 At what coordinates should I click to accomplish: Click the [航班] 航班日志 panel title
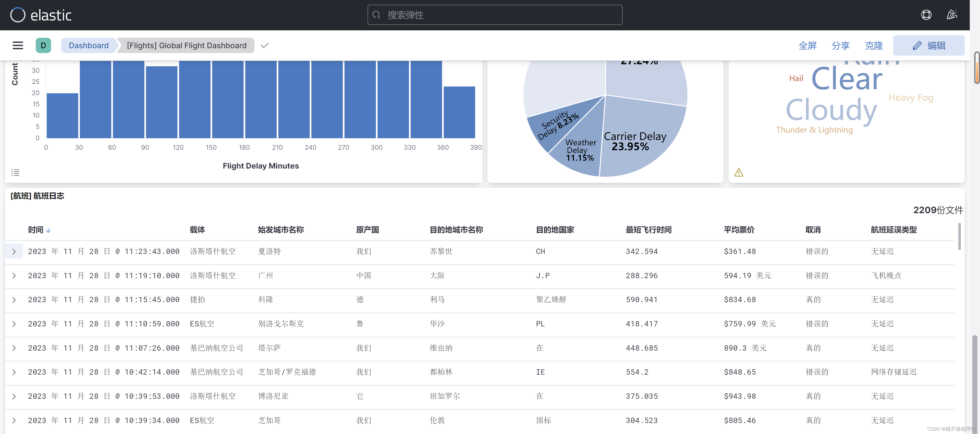37,196
